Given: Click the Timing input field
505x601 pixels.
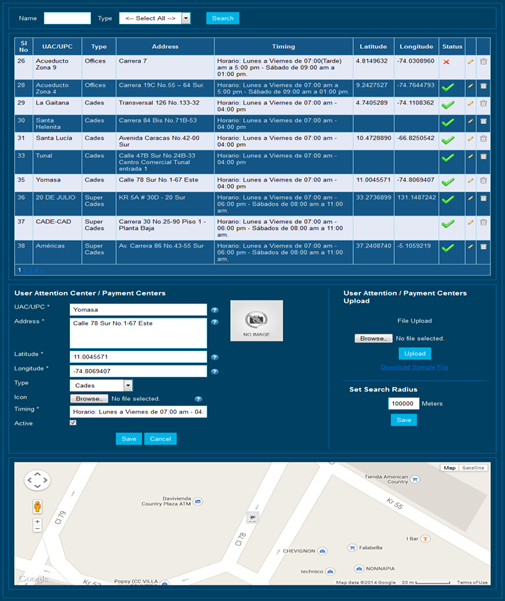Looking at the screenshot, I should point(138,412).
